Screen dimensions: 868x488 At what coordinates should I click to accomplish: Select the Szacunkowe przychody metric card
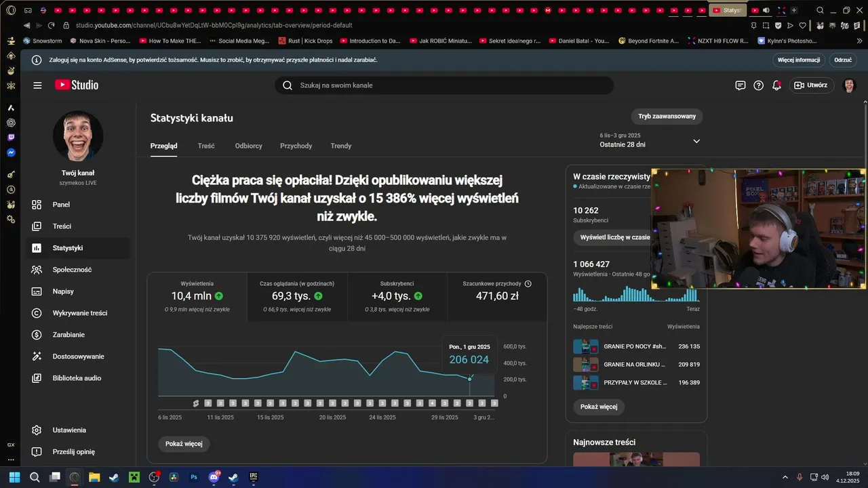click(497, 297)
